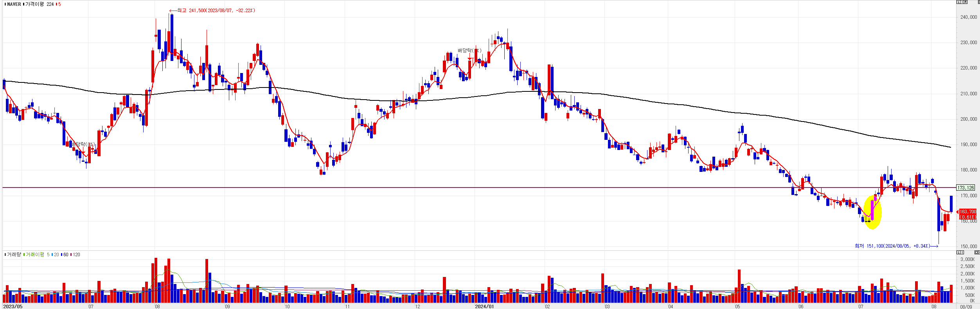Click the current price 163,700 tag
The image size is (980, 309).
point(968,214)
